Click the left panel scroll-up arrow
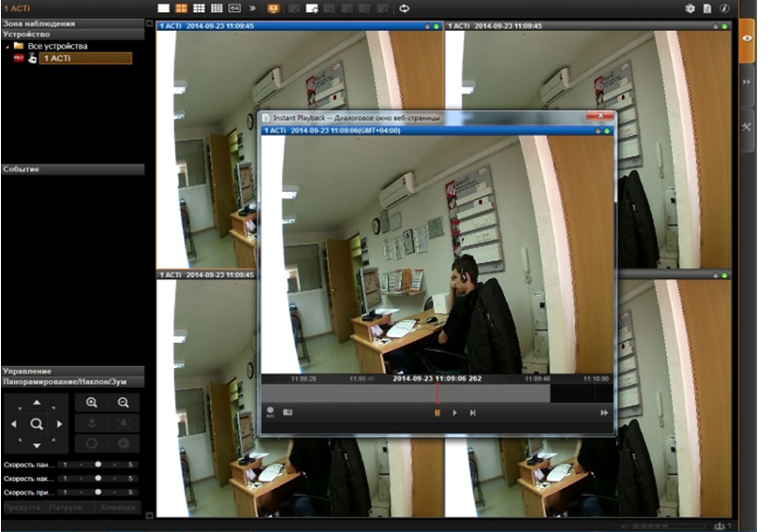The height and width of the screenshot is (532, 771). click(x=150, y=23)
